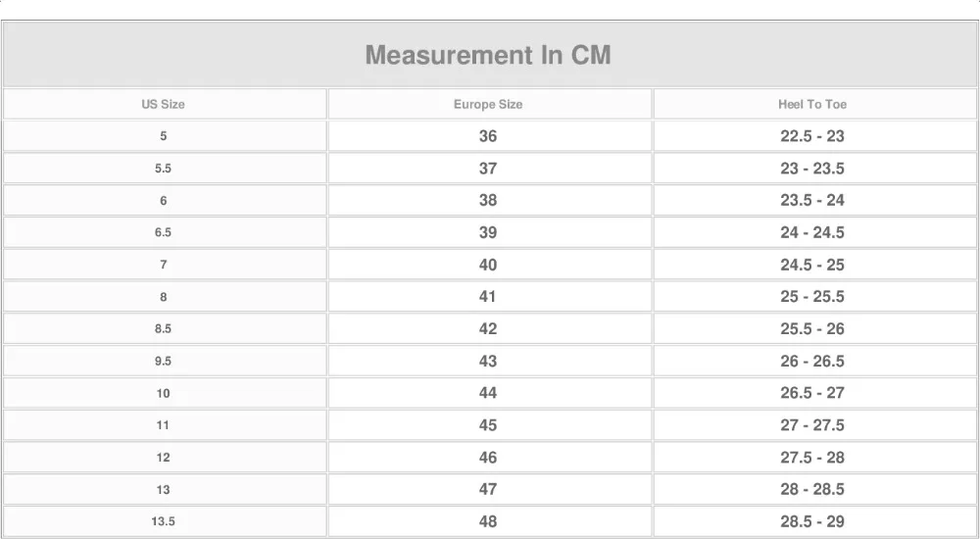Click Europe size 36 cell

click(489, 135)
